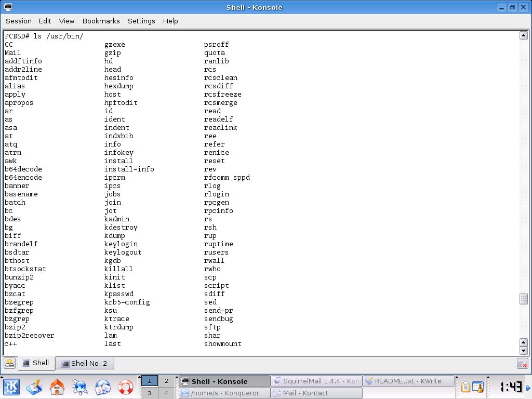Click the 'apropos' entry in terminal output

click(19, 102)
